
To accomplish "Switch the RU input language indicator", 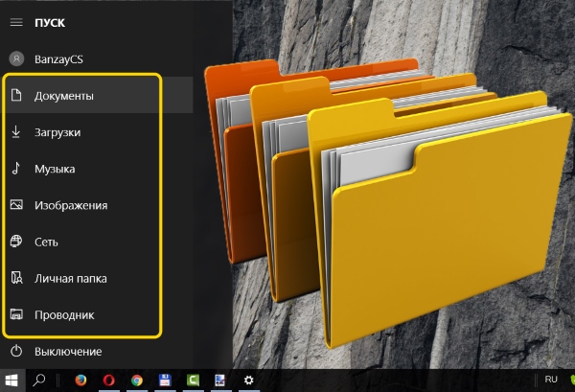I will (551, 380).
